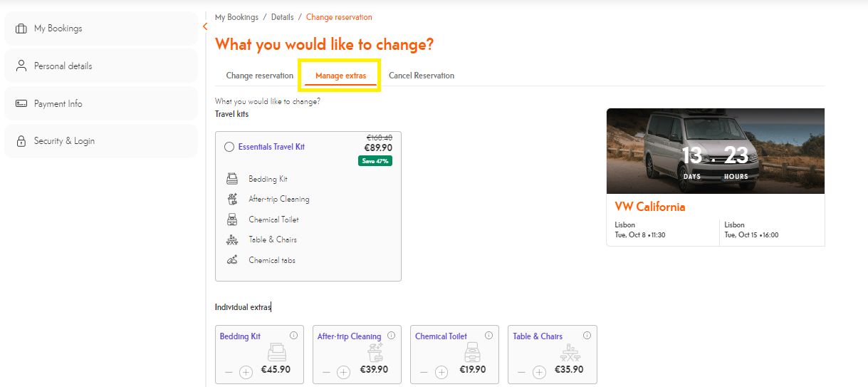
Task: Decrease Bedding Kit quantity
Action: pyautogui.click(x=229, y=372)
